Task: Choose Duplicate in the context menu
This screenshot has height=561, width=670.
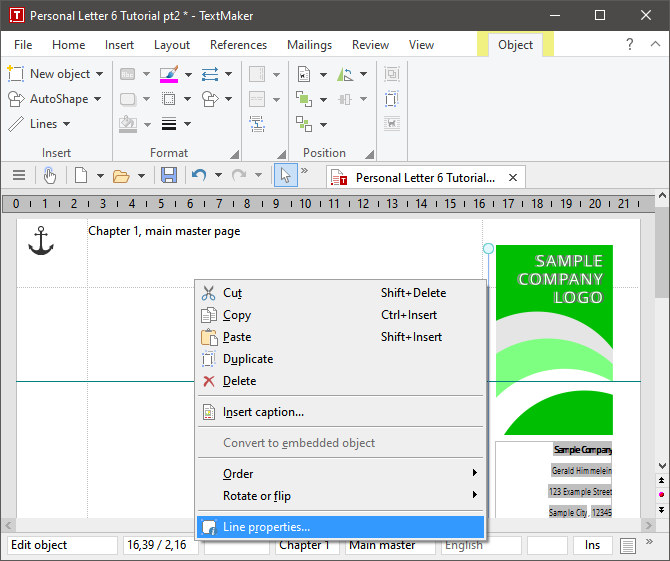Action: [x=248, y=359]
